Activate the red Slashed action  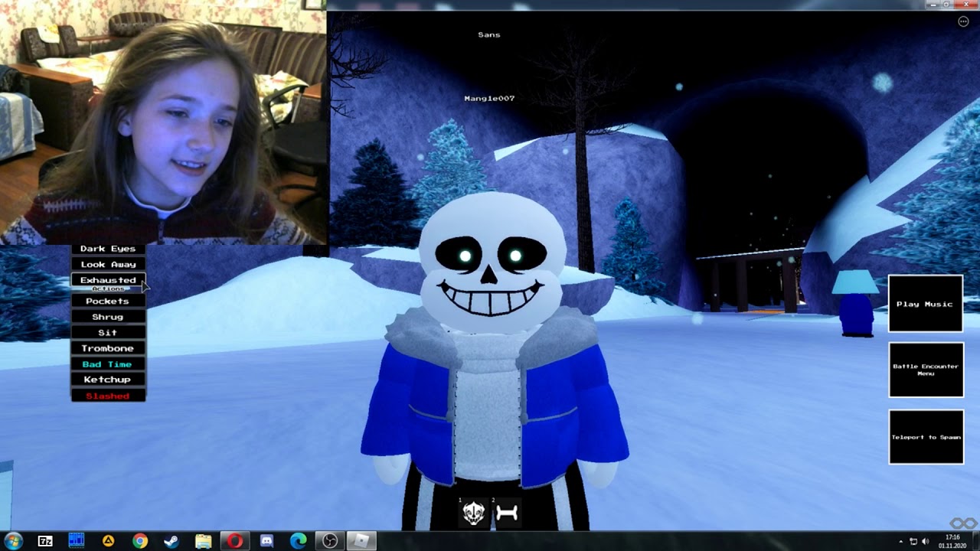pos(108,396)
